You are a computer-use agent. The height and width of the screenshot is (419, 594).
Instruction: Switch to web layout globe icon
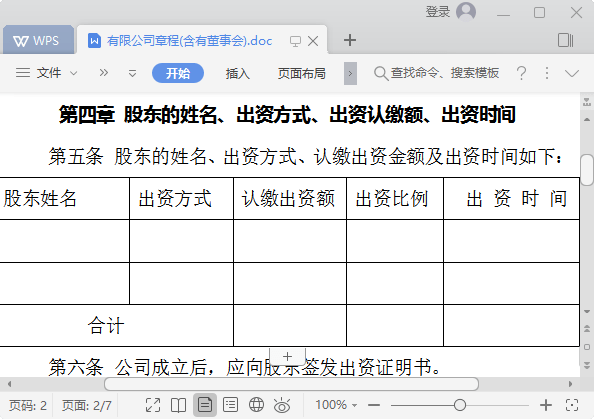[256, 405]
